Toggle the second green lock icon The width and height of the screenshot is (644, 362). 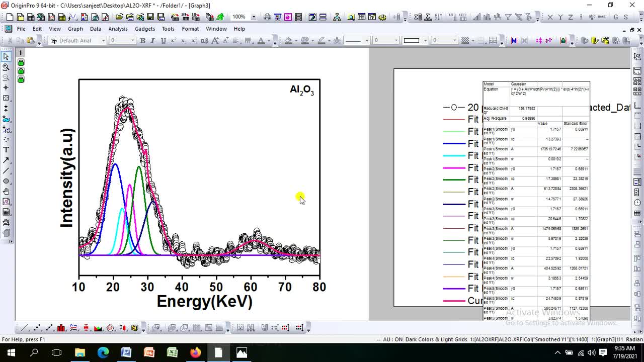coord(21,71)
